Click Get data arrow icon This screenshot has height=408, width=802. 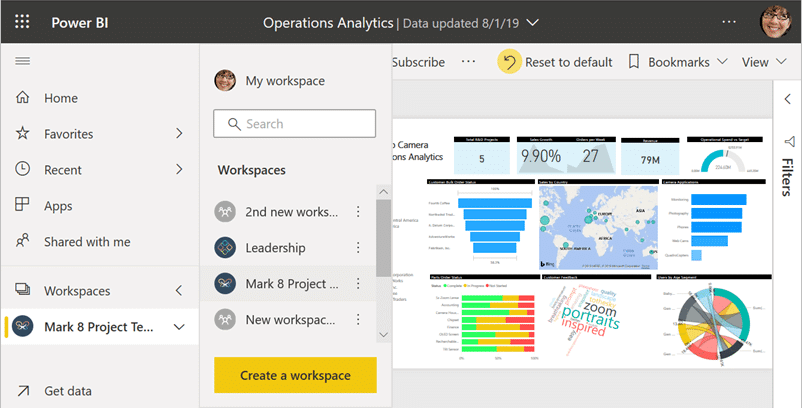point(22,391)
